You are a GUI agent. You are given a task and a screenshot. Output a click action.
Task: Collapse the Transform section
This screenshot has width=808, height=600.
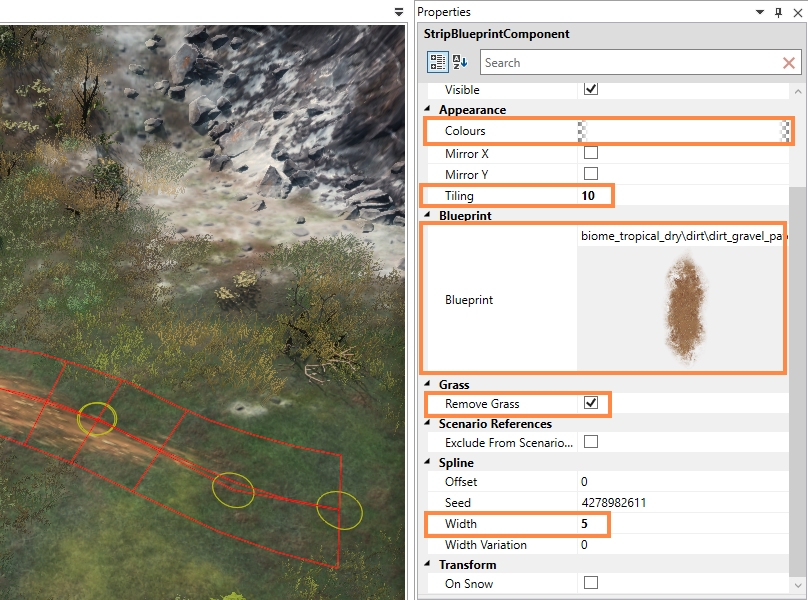pyautogui.click(x=428, y=564)
